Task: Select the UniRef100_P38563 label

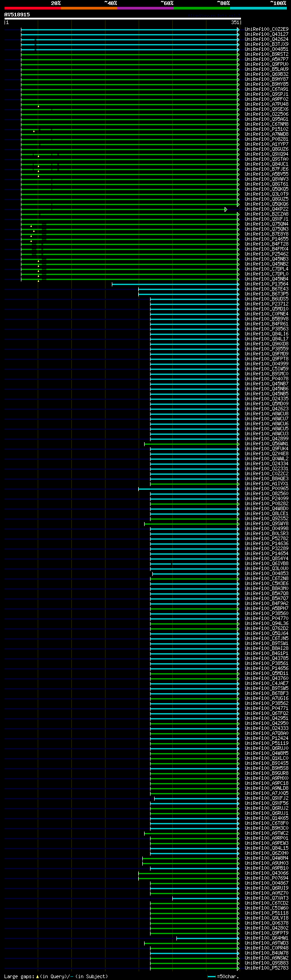Action: click(266, 329)
